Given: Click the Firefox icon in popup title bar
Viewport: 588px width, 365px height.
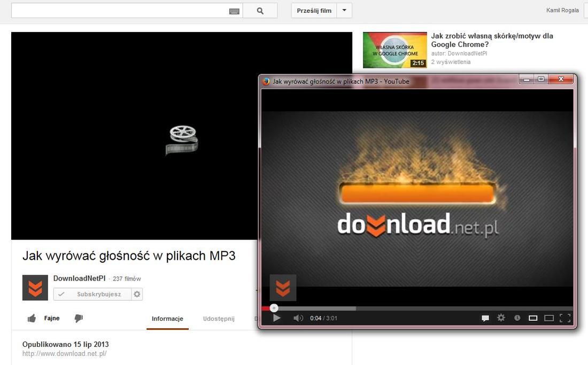Looking at the screenshot, I should tap(266, 81).
